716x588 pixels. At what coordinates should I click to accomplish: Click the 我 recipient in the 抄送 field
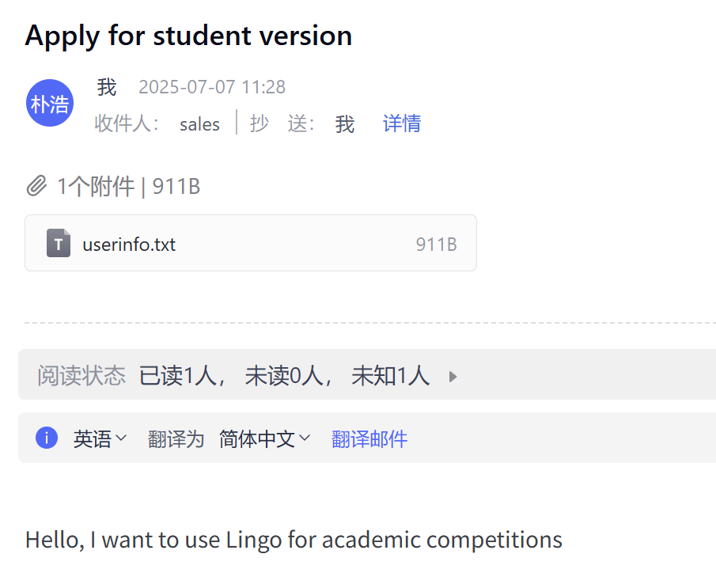point(344,124)
